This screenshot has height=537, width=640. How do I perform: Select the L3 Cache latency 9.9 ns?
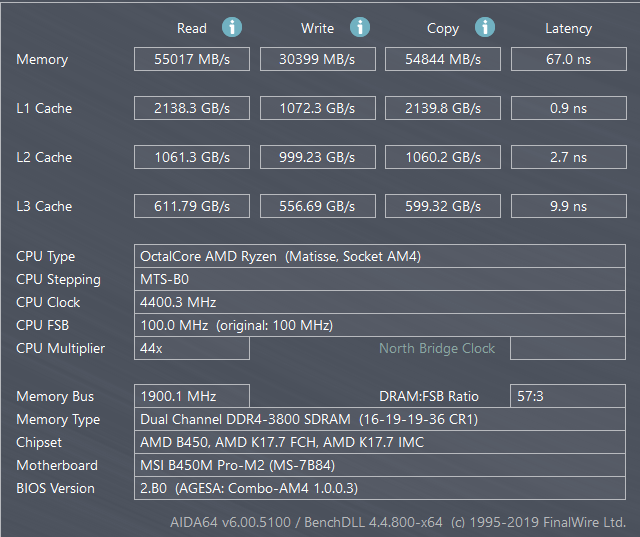tap(568, 206)
